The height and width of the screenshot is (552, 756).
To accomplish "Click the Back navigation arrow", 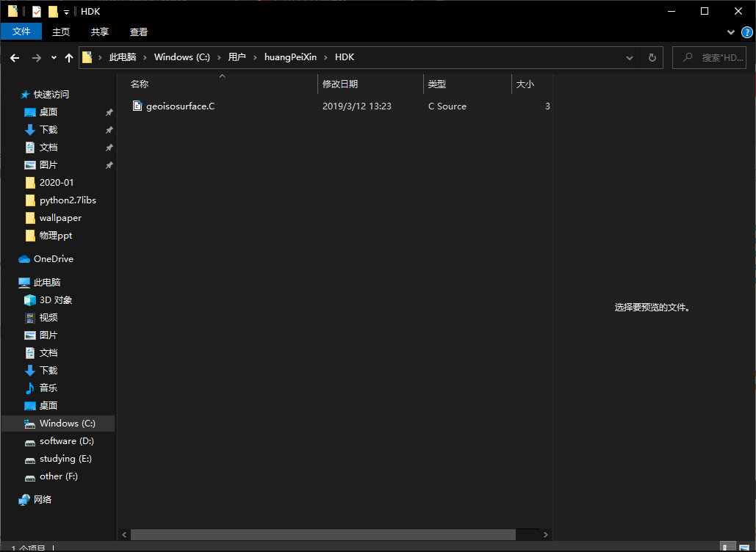I will click(x=15, y=58).
